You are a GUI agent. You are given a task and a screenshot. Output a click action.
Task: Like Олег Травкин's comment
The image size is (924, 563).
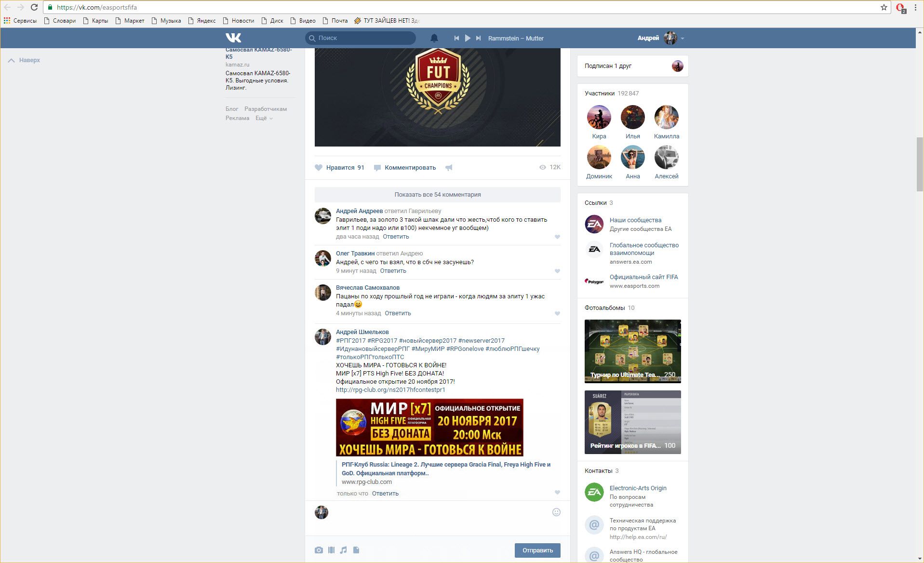tap(557, 271)
